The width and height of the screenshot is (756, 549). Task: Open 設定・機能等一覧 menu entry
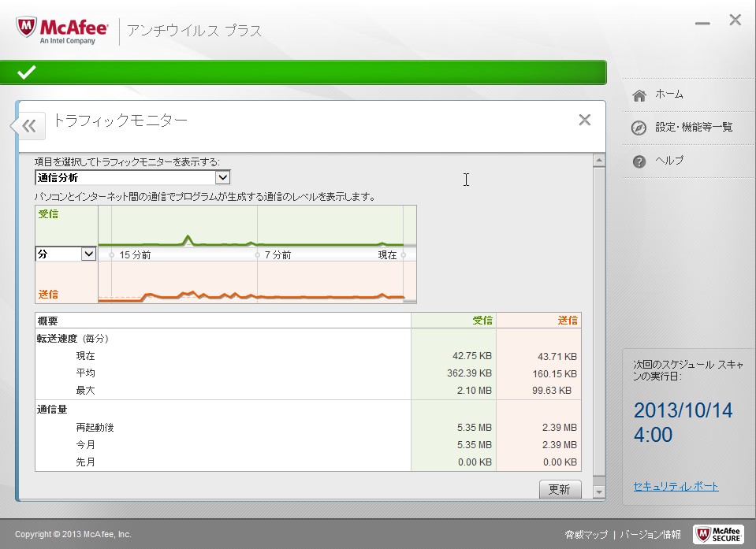coord(693,127)
